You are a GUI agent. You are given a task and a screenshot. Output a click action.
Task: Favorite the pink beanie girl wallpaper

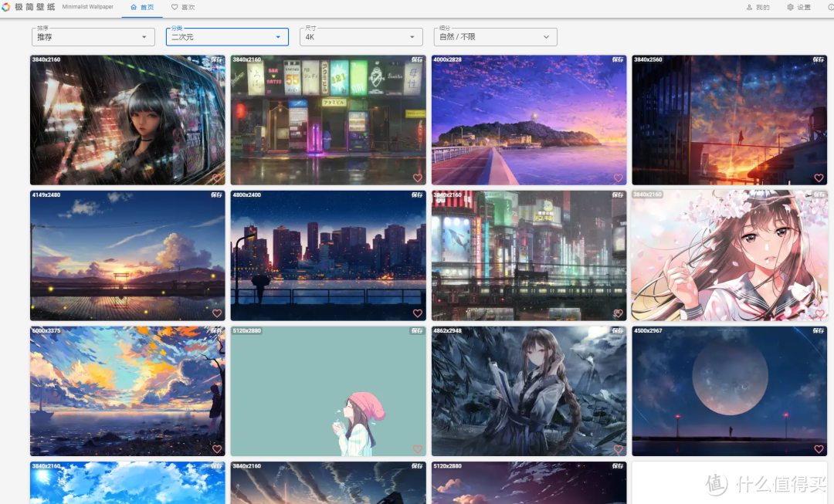click(x=418, y=449)
